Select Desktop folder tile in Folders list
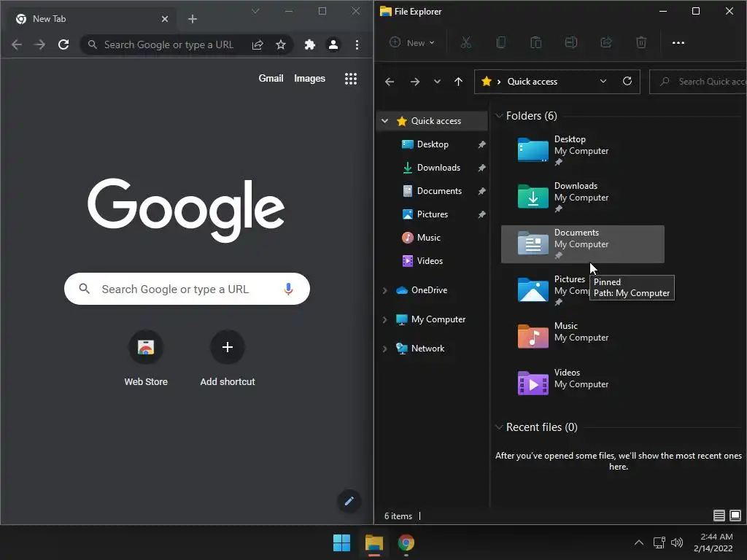This screenshot has width=747, height=560. pyautogui.click(x=582, y=150)
